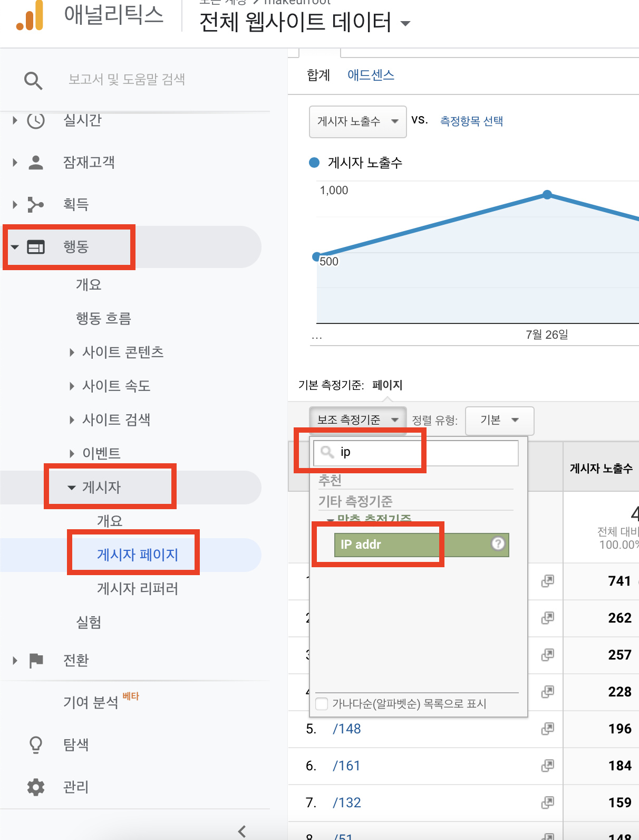
Task: Open page link icon in the 741 row
Action: (548, 581)
